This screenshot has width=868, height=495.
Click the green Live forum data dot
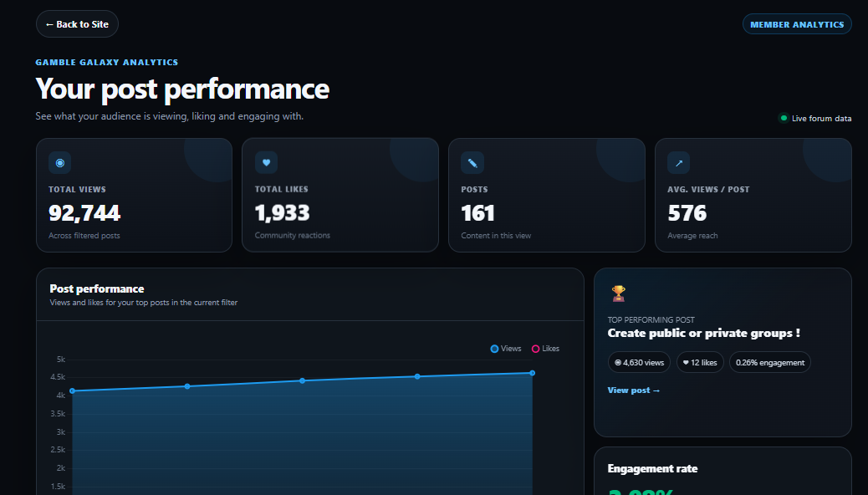(784, 118)
